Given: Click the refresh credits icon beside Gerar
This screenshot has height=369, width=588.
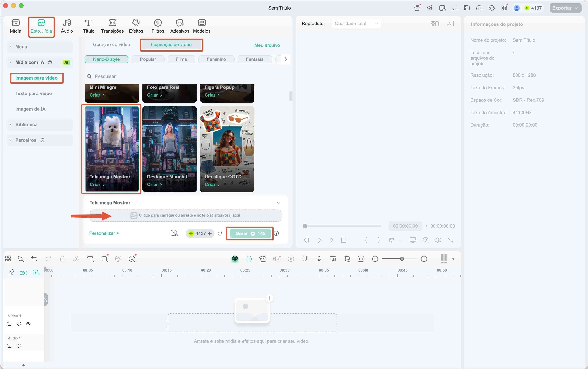Looking at the screenshot, I should pyautogui.click(x=220, y=233).
